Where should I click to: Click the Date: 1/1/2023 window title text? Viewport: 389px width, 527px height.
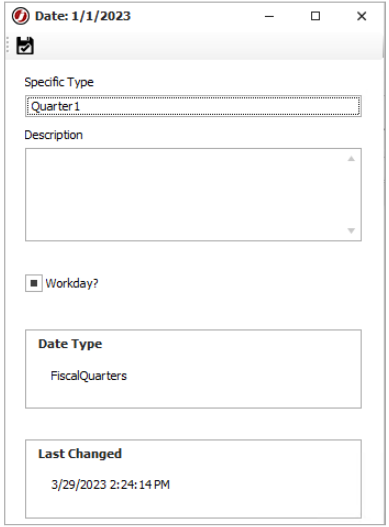[x=83, y=16]
